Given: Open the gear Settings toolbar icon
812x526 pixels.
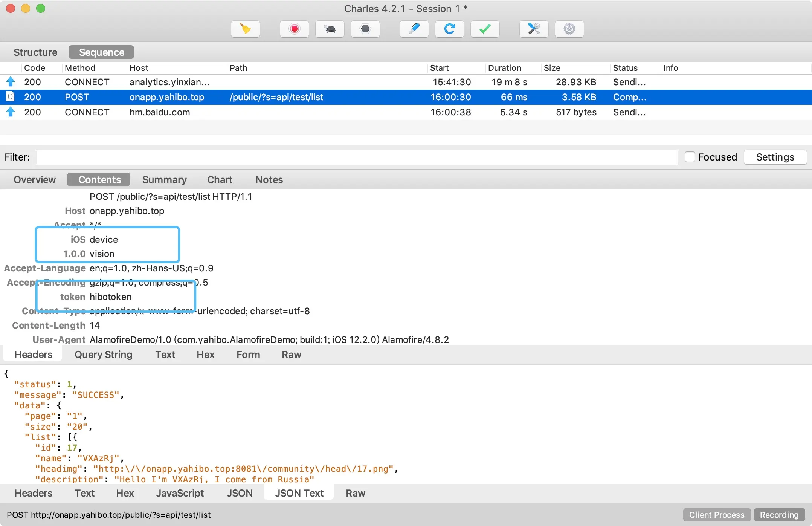Looking at the screenshot, I should [569, 29].
